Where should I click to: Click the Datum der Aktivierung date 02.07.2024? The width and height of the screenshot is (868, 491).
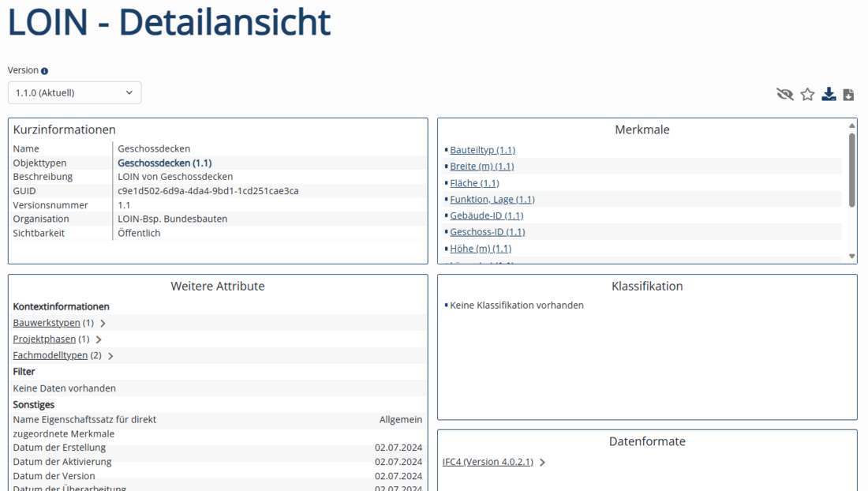[x=398, y=462]
